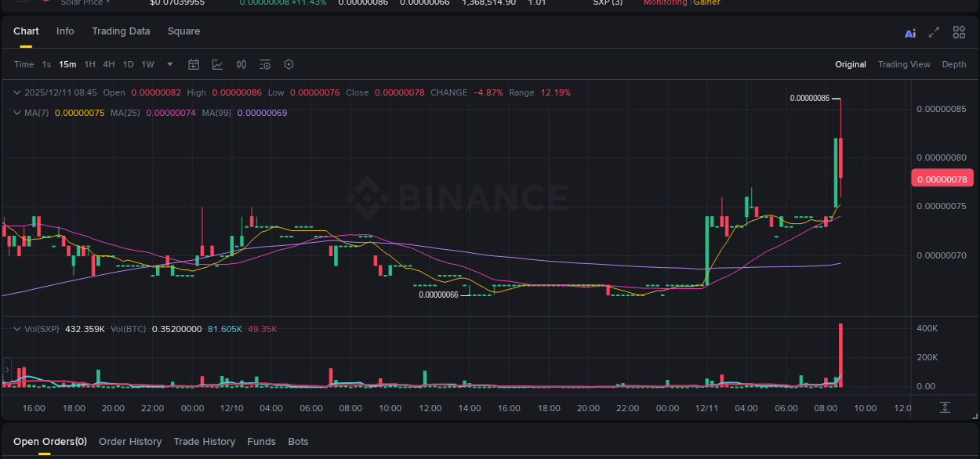Screen dimensions: 980x459
Task: Toggle the 1D timeframe interval
Action: [x=128, y=64]
